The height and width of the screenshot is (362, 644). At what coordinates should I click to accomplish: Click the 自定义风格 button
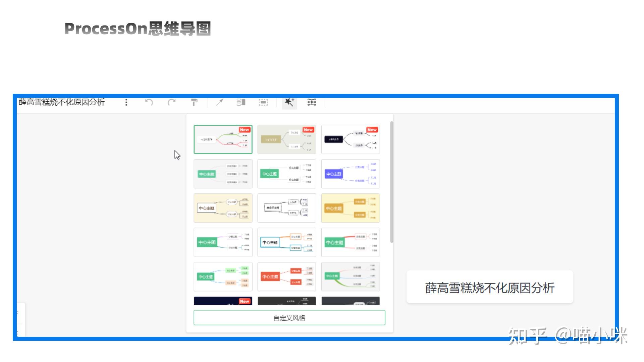(x=289, y=318)
